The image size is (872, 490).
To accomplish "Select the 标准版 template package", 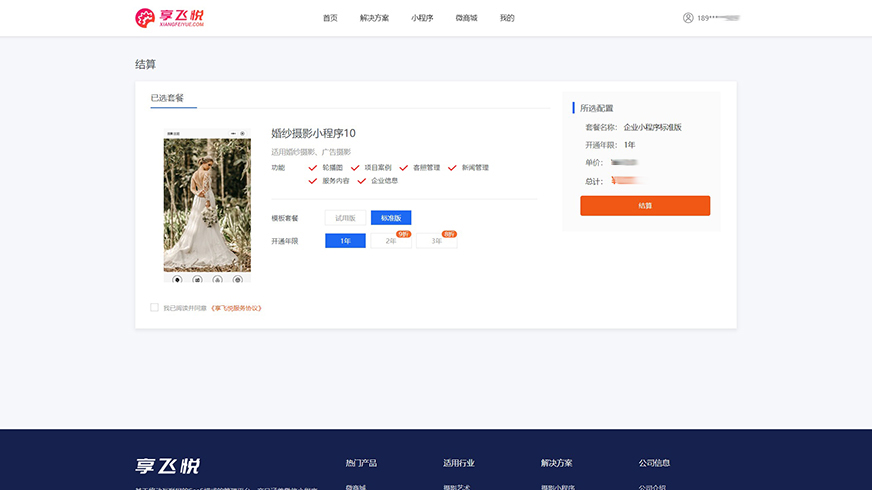I will tap(391, 217).
